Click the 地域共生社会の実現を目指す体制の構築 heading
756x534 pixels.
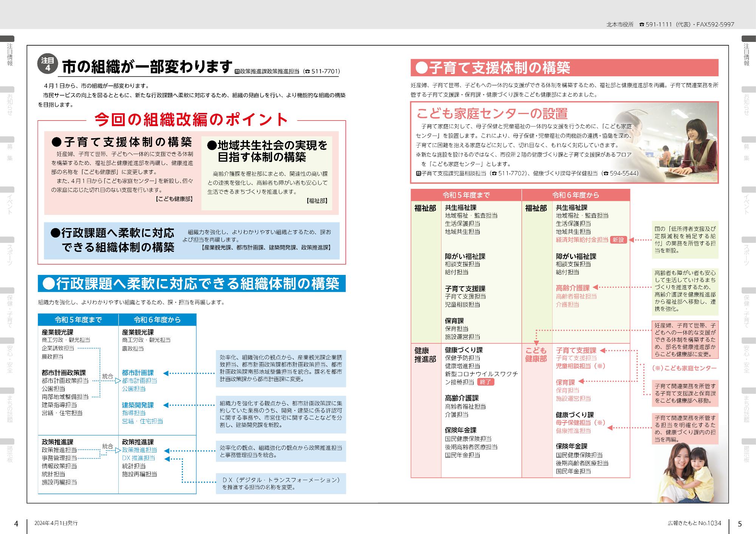(x=267, y=151)
